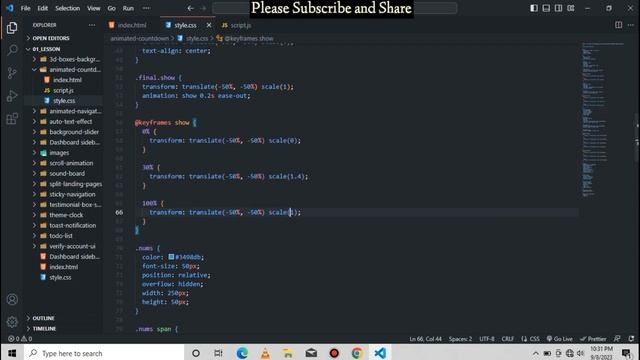Open Microsoft Edge from the taskbar

pyautogui.click(x=242, y=353)
